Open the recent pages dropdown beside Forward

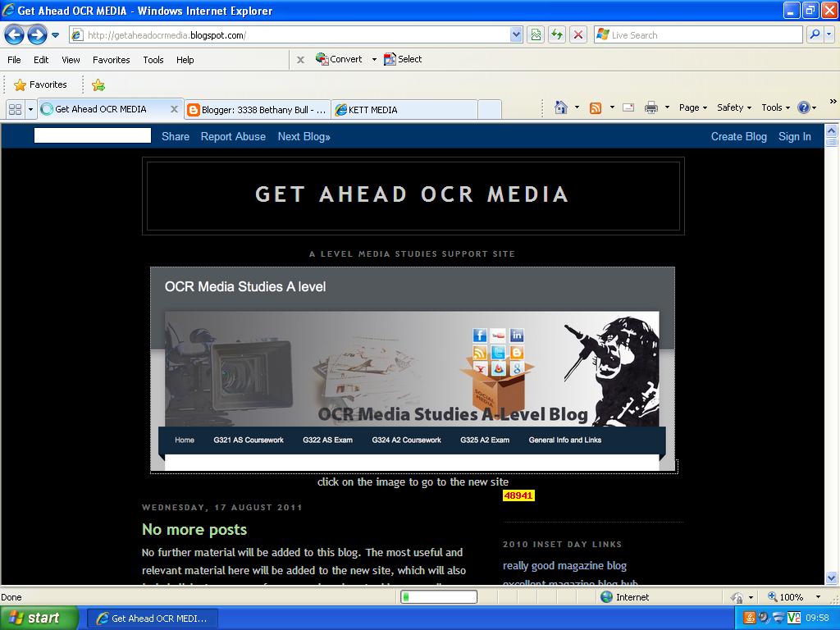(55, 35)
